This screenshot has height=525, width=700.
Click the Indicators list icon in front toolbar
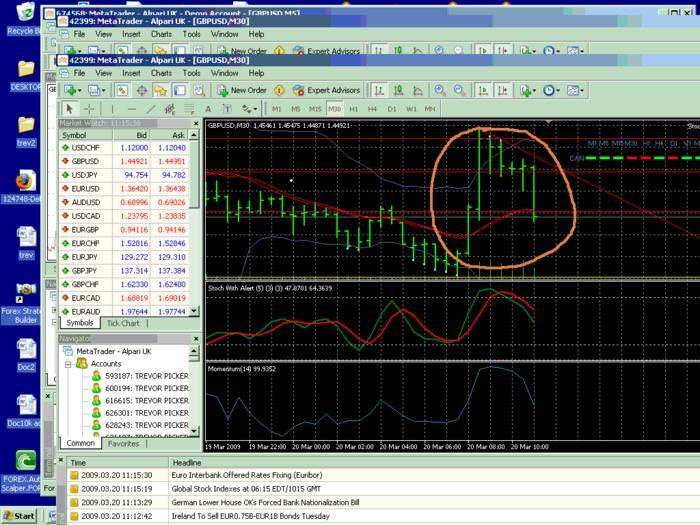pos(525,90)
